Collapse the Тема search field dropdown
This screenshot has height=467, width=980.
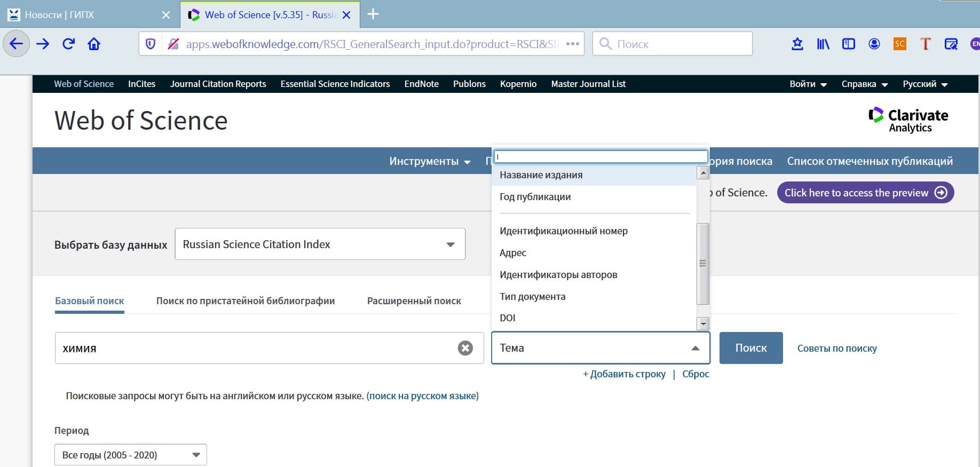pyautogui.click(x=695, y=348)
